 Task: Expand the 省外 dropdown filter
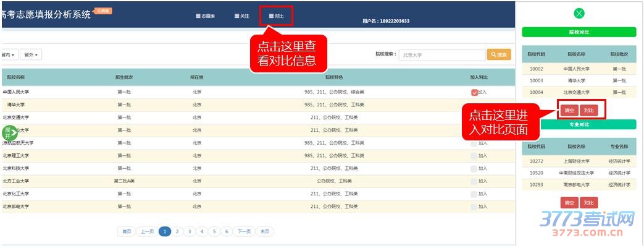coord(31,55)
